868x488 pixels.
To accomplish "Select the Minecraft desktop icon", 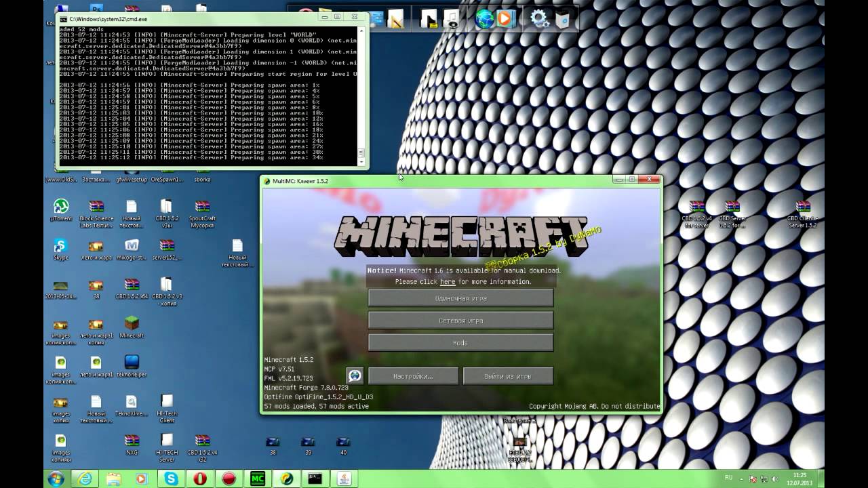I will (132, 327).
